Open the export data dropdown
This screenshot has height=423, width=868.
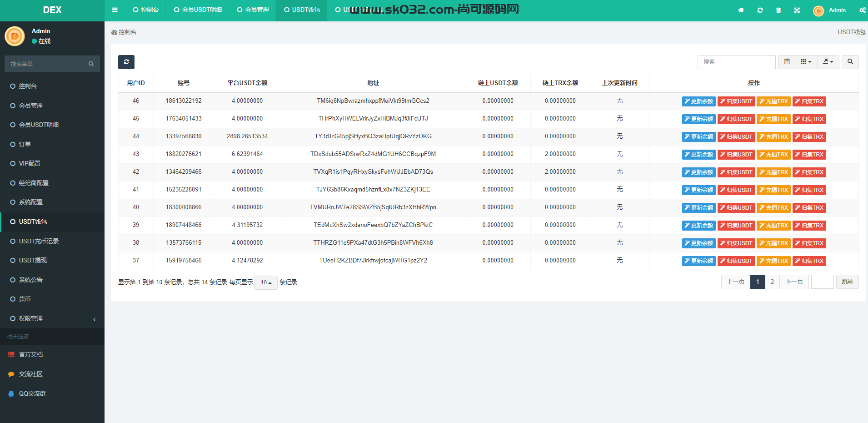(x=828, y=62)
